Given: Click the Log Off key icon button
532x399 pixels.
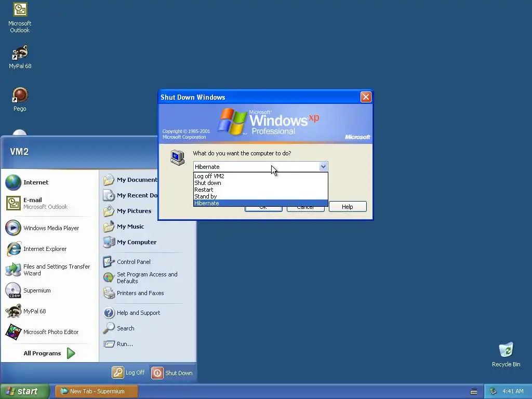Looking at the screenshot, I should pyautogui.click(x=118, y=373).
